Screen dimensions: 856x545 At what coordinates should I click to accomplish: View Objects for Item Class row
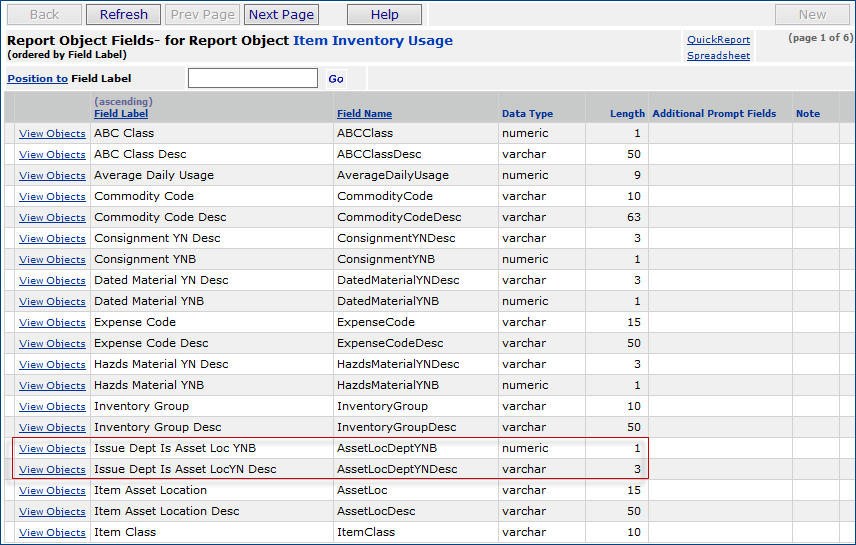[x=52, y=533]
